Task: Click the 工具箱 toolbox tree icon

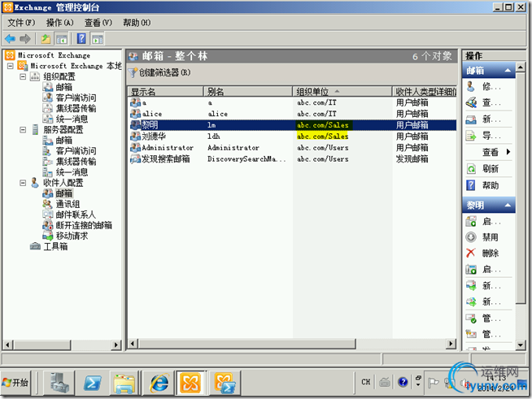Action: [35, 246]
